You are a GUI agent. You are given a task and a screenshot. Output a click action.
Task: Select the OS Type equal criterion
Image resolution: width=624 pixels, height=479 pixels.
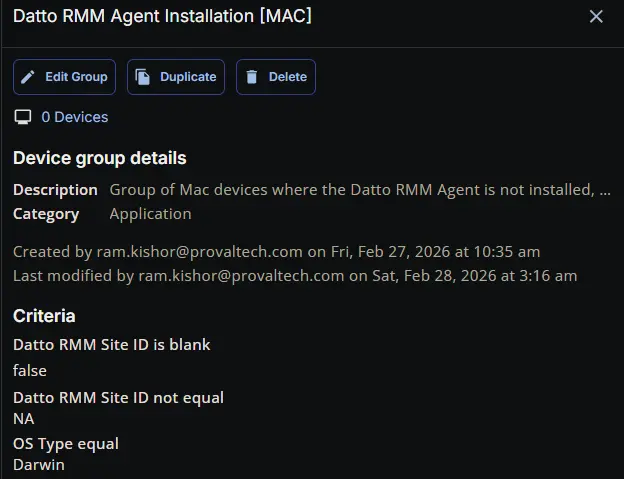(x=66, y=443)
